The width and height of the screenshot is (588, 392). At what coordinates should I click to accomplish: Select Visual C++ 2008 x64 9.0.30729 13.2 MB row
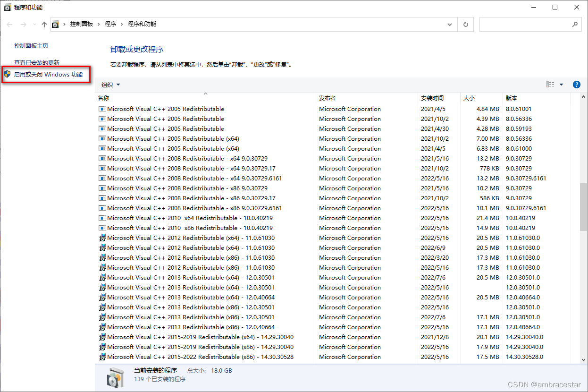click(333, 158)
